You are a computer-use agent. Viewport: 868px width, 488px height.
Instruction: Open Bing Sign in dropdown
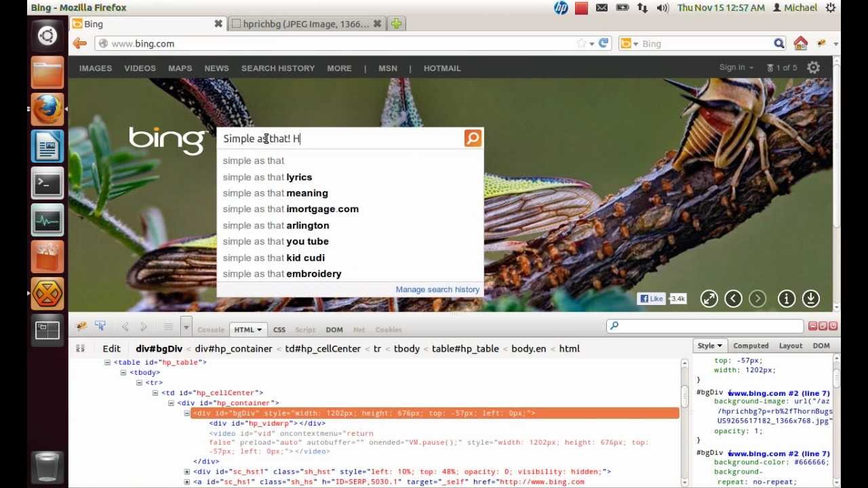(736, 68)
